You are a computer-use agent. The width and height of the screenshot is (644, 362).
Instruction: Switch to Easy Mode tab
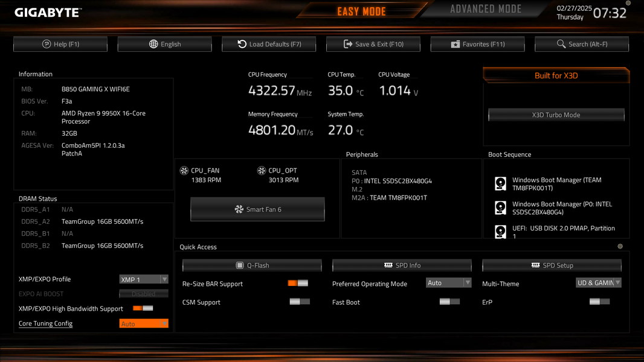tap(361, 11)
